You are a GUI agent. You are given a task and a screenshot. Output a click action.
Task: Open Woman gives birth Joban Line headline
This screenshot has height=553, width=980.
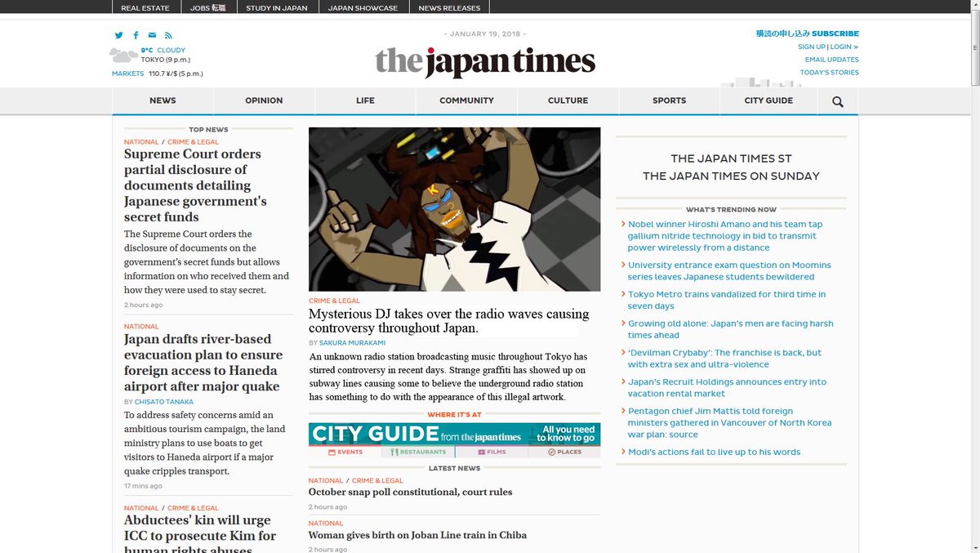tap(417, 536)
